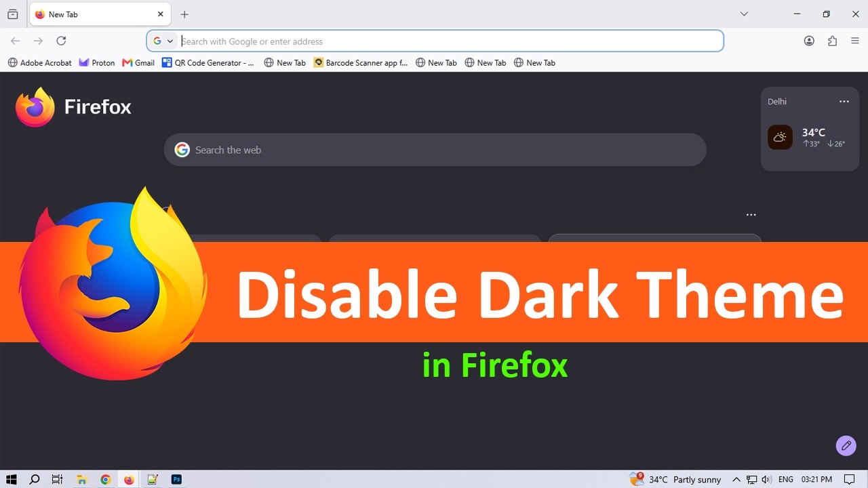Image resolution: width=868 pixels, height=488 pixels.
Task: Switch to Firefox on the taskbar
Action: pos(129,479)
